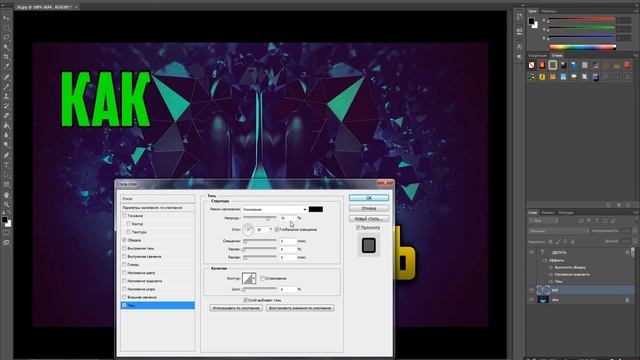This screenshot has height=360, width=640.
Task: Click foreground/background color squares in toolbar
Action: coord(7,222)
